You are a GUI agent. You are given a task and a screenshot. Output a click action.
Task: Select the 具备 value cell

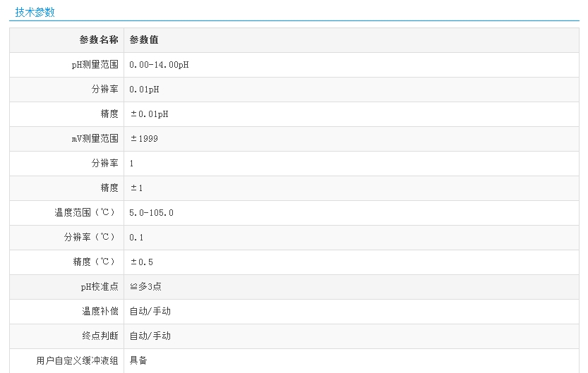coord(138,361)
